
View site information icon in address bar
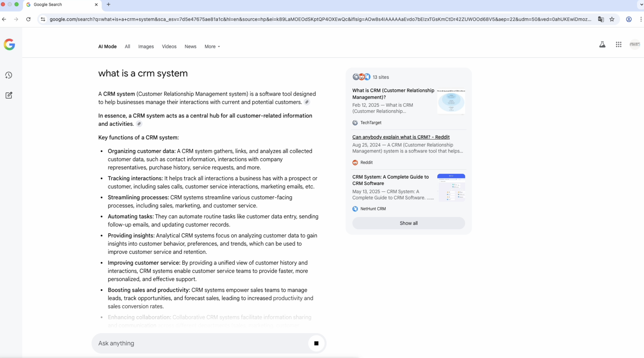(x=43, y=19)
